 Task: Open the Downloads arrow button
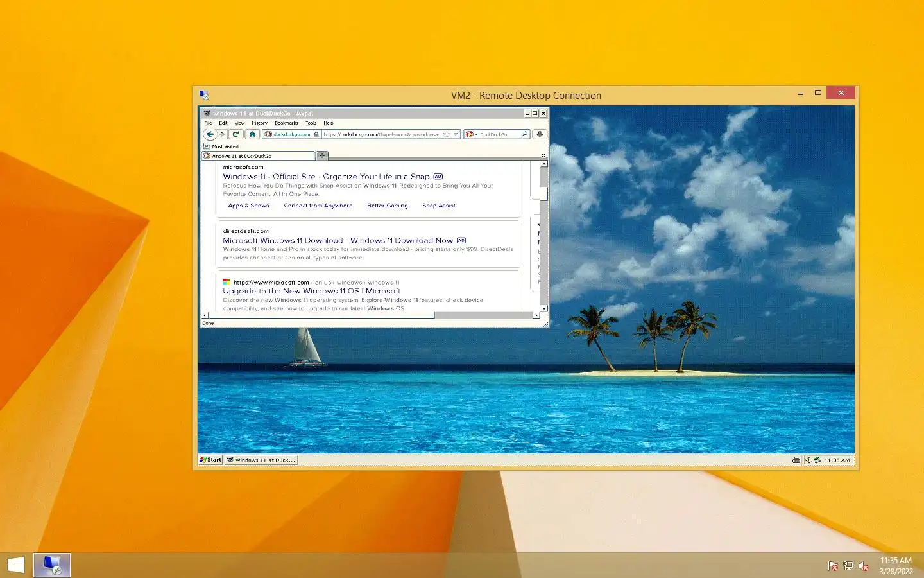point(540,134)
